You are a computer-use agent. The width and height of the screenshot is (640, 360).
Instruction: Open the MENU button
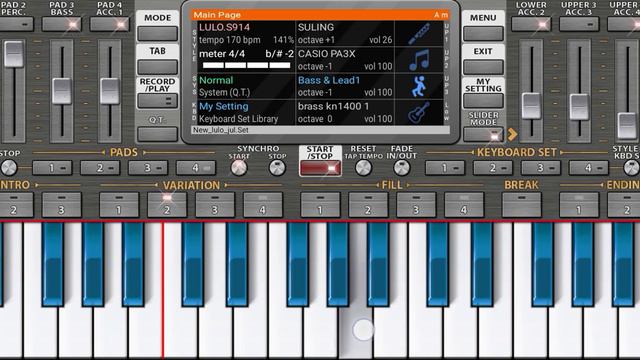tap(483, 34)
